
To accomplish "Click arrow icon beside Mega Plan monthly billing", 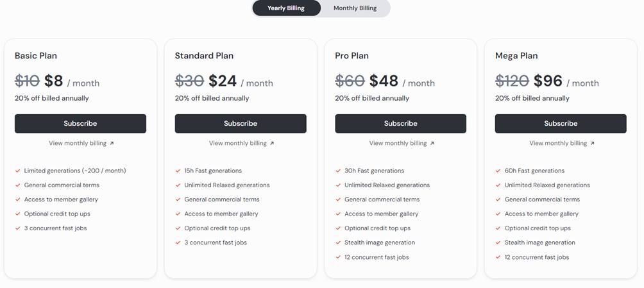I will pos(592,143).
